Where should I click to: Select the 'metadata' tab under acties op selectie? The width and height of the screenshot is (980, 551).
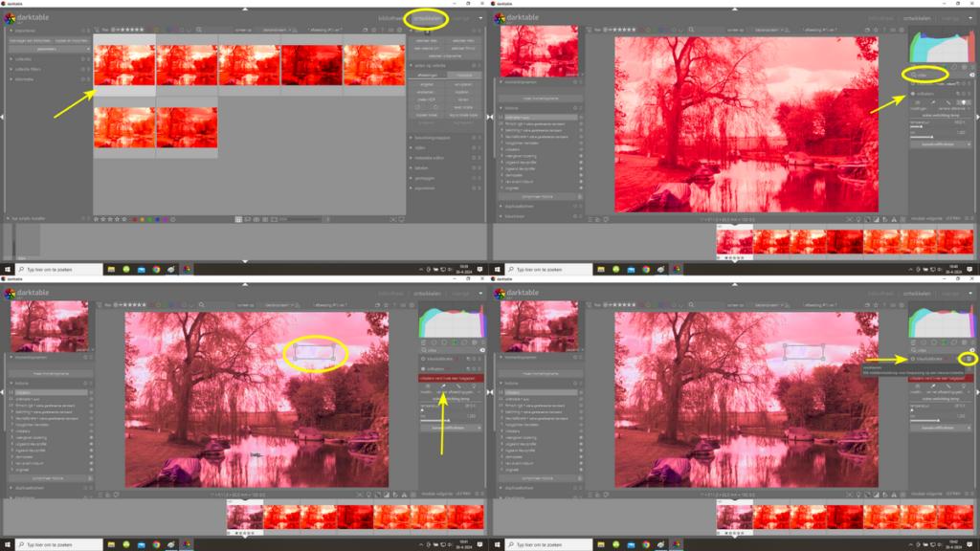coord(464,75)
